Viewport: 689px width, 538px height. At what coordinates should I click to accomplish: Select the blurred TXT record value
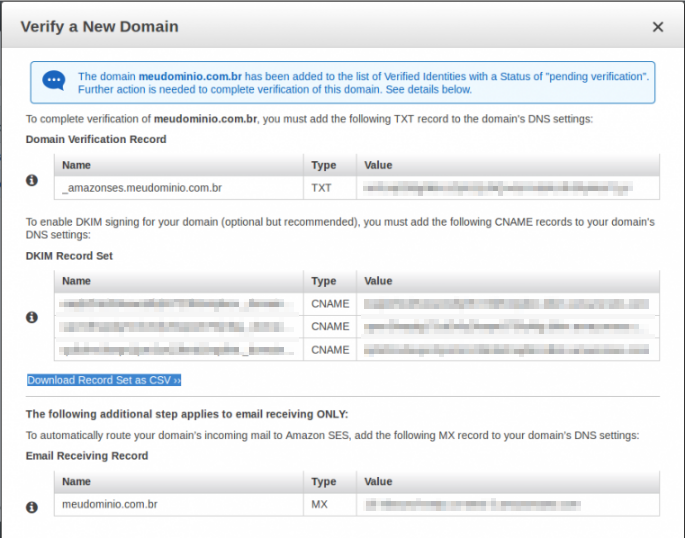(x=497, y=187)
